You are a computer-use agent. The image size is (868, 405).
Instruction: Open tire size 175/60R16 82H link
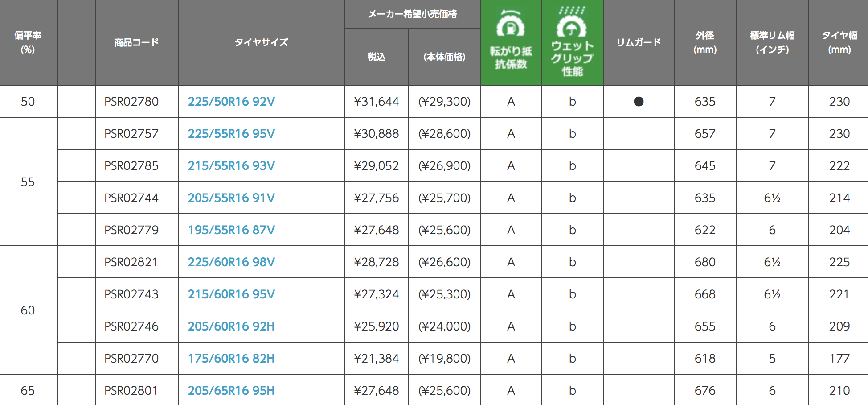(231, 359)
